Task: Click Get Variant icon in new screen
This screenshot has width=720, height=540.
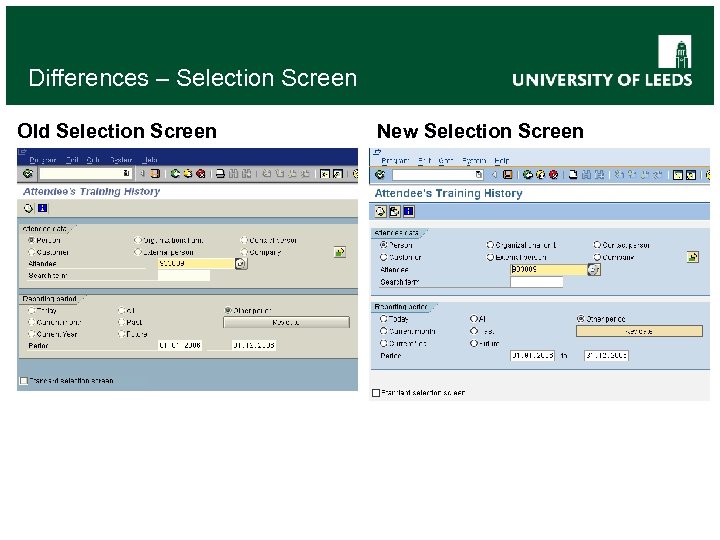Action: 394,211
